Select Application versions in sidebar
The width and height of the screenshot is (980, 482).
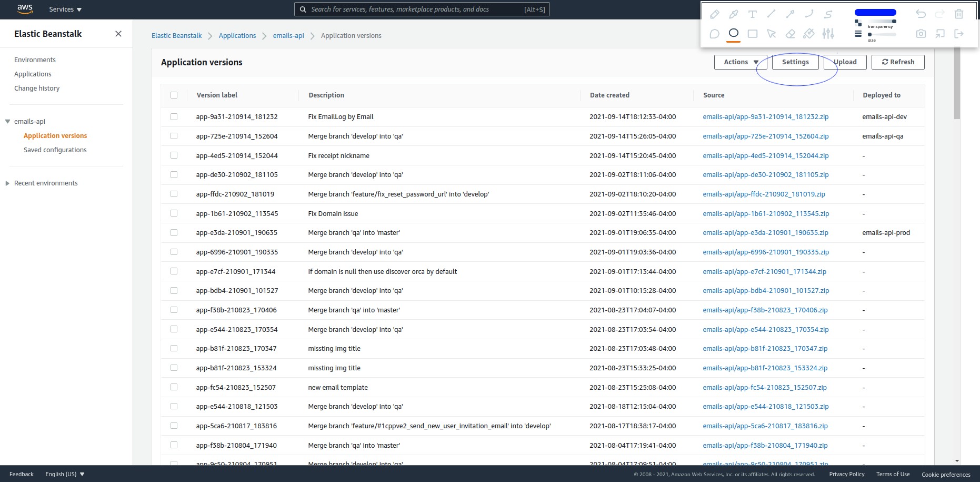55,136
